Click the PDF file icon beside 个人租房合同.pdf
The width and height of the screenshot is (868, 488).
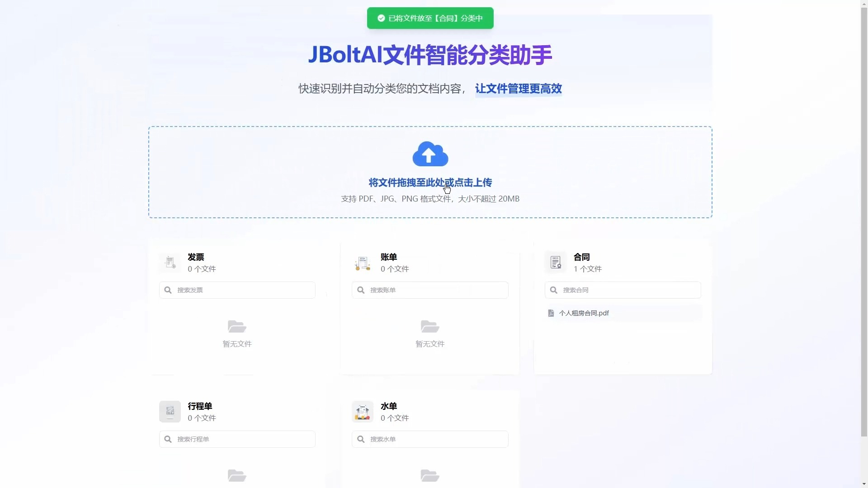click(x=551, y=313)
